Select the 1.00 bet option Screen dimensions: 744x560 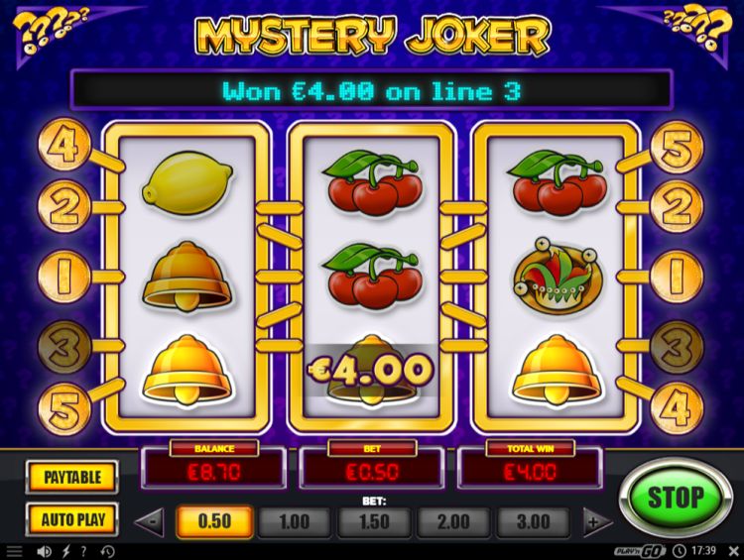tap(295, 522)
